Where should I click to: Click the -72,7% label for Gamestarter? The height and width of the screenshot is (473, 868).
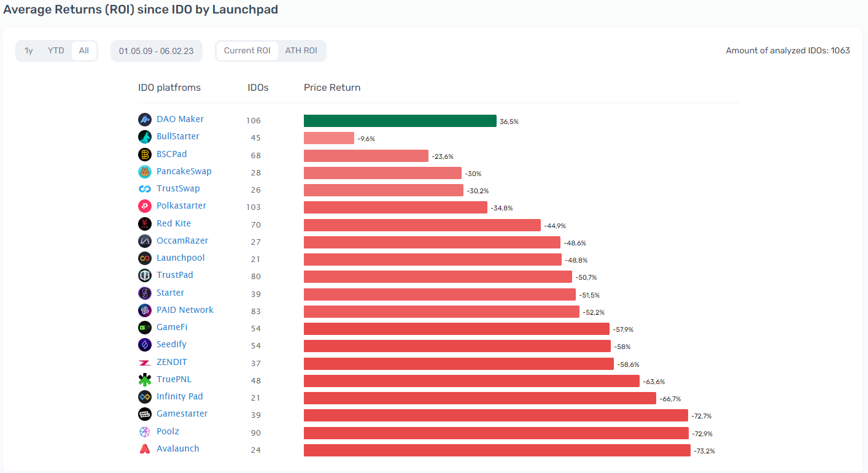pyautogui.click(x=702, y=416)
